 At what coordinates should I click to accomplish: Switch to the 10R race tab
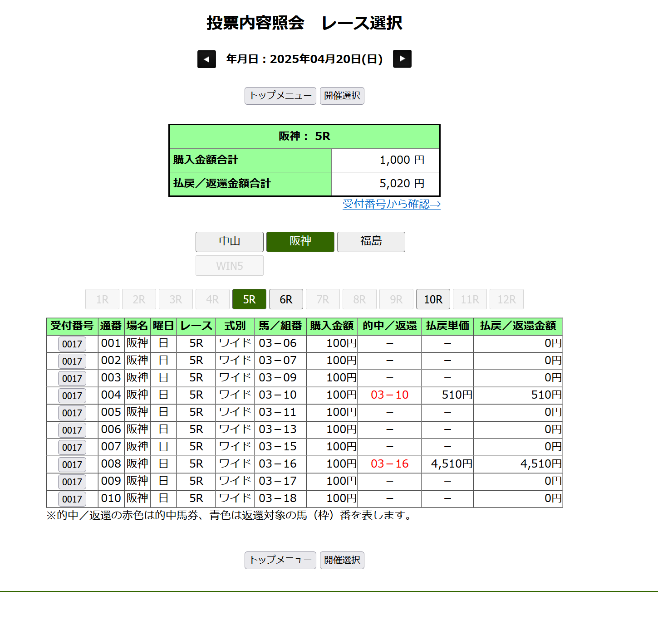pyautogui.click(x=433, y=299)
